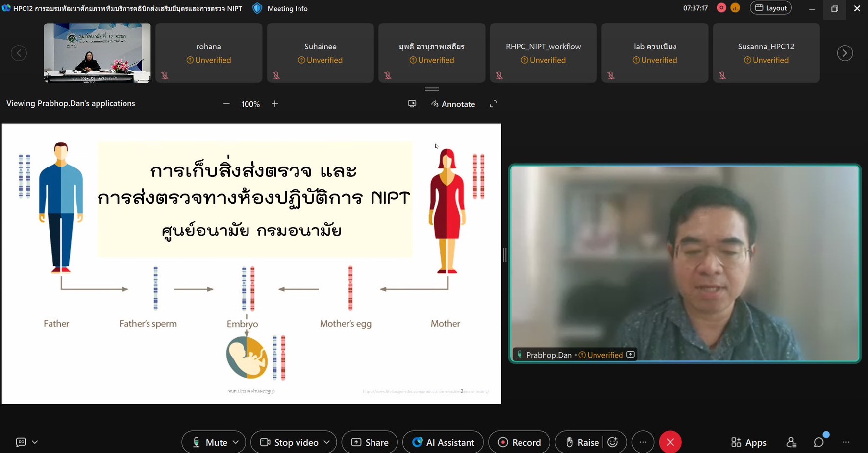Expand the Mute audio options arrow

(236, 442)
